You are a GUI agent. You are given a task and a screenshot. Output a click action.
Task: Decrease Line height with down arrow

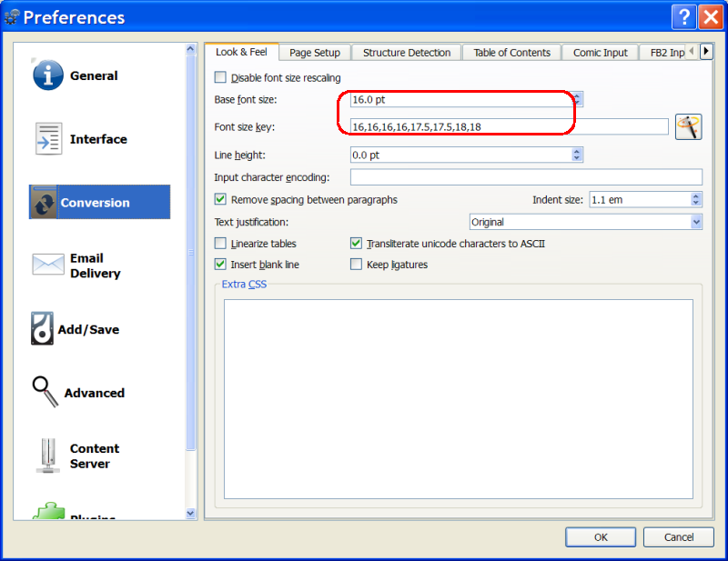(x=577, y=158)
